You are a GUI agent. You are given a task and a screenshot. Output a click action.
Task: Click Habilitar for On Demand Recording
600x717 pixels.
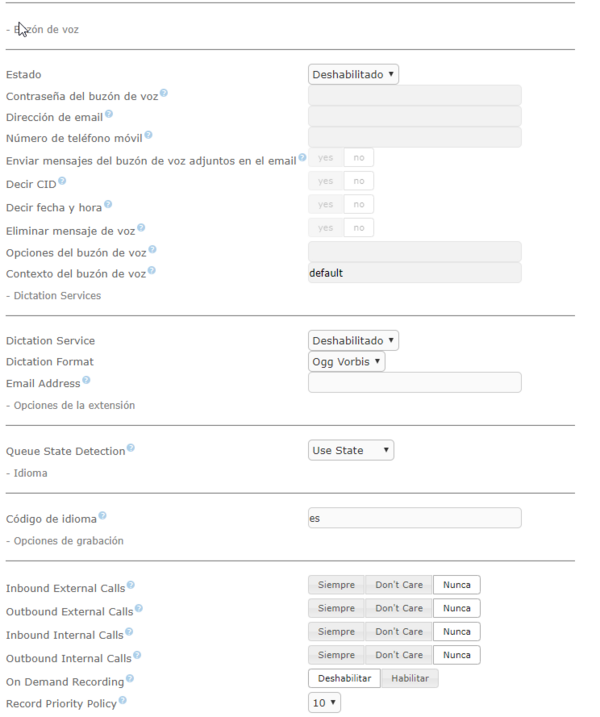pos(410,679)
